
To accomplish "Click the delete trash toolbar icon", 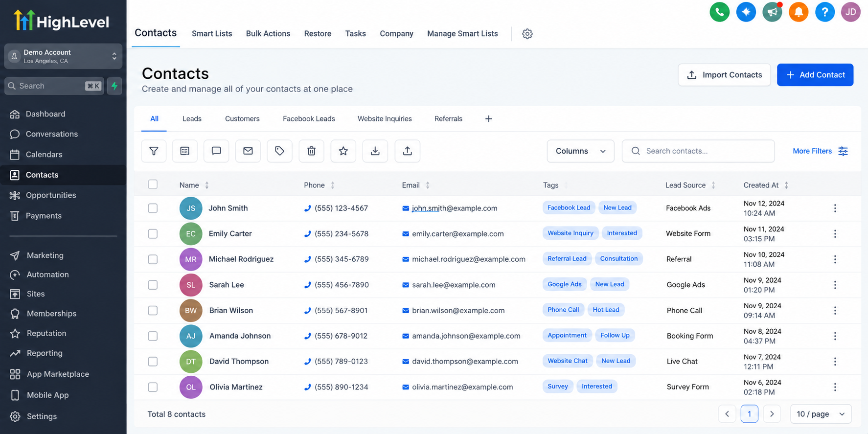I will 311,151.
